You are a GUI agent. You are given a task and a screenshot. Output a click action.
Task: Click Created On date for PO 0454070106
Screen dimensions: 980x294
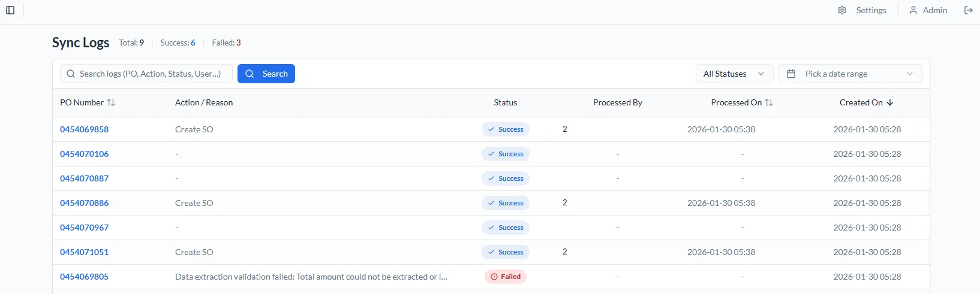coord(867,154)
